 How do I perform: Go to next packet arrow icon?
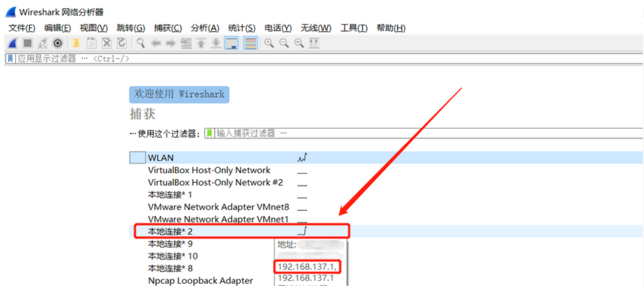(x=171, y=43)
